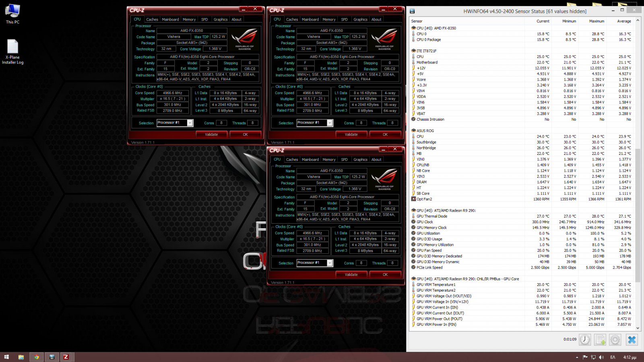This screenshot has width=644, height=362.
Task: Show hidden tray icons arrow
Action: [577, 357]
